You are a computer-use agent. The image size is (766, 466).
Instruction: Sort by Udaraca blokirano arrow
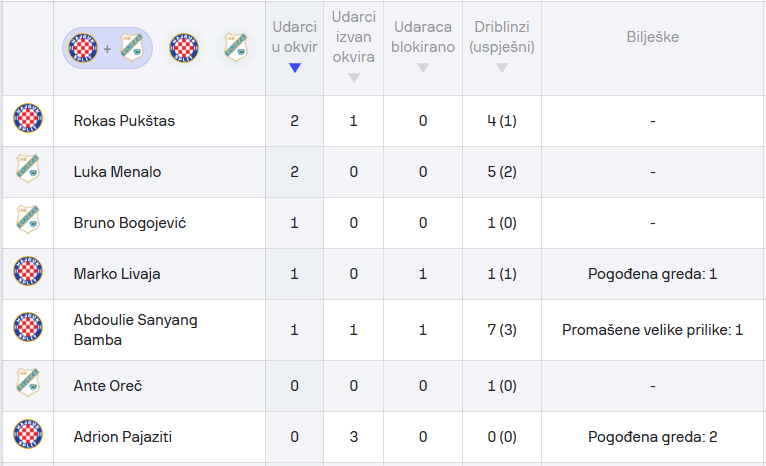click(423, 68)
